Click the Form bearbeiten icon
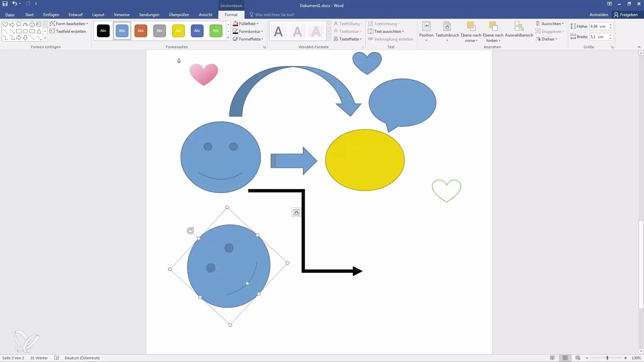This screenshot has width=644, height=362. pyautogui.click(x=52, y=23)
